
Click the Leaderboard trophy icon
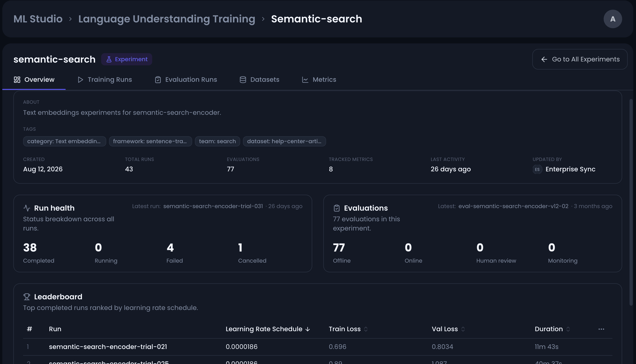click(27, 297)
